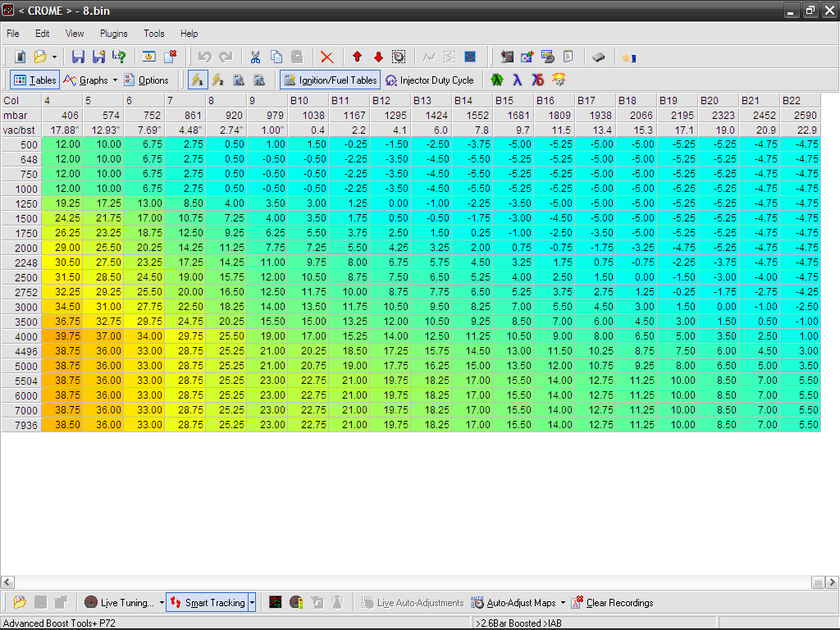The height and width of the screenshot is (630, 840).
Task: Open the Auto-Adjust Maps dropdown arrow
Action: (x=563, y=602)
